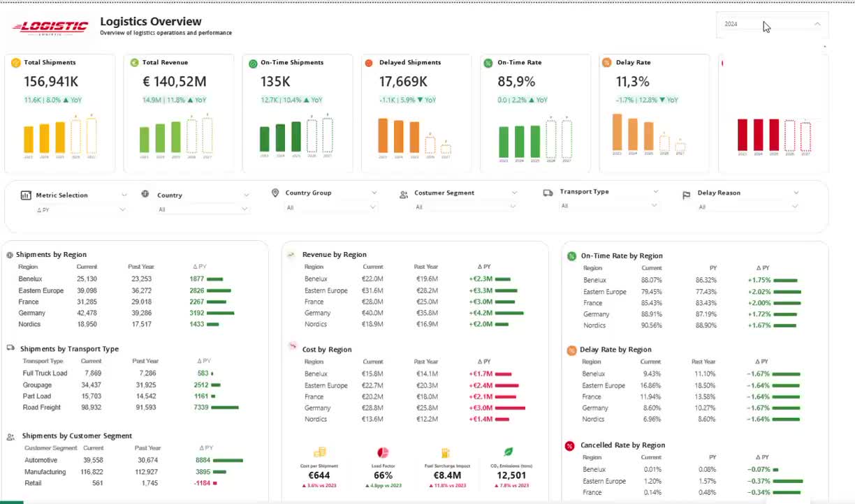Screen dimensions: 855x504
Task: Click the Total Revenue euro icon
Action: tap(134, 63)
